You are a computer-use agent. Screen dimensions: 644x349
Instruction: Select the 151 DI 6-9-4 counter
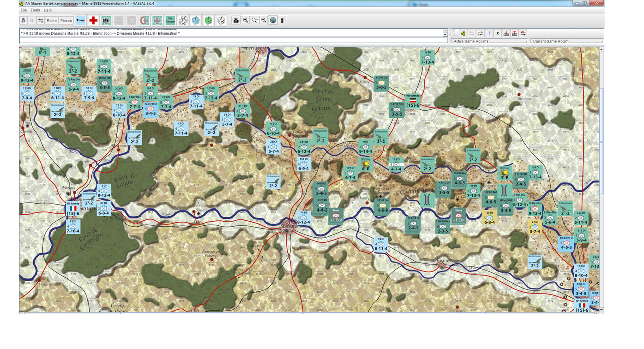pyautogui.click(x=303, y=165)
